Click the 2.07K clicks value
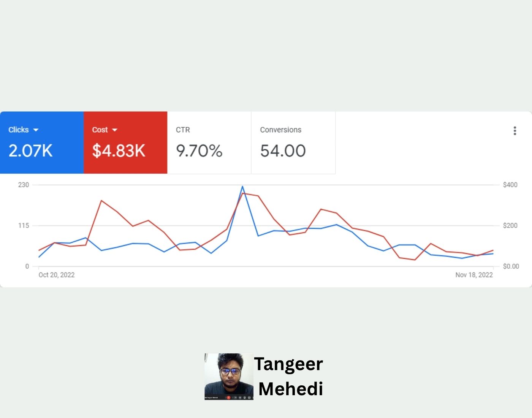The height and width of the screenshot is (418, 532). 30,151
